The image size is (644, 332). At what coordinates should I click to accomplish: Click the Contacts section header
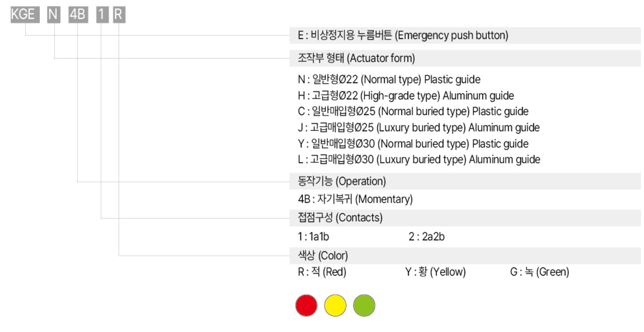click(x=465, y=218)
